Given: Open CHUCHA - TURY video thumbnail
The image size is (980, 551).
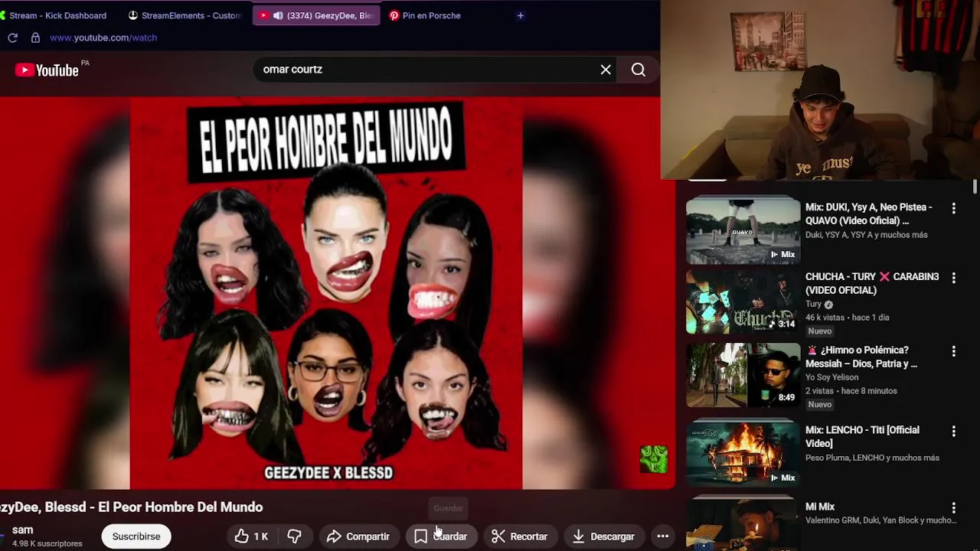Looking at the screenshot, I should click(x=743, y=302).
